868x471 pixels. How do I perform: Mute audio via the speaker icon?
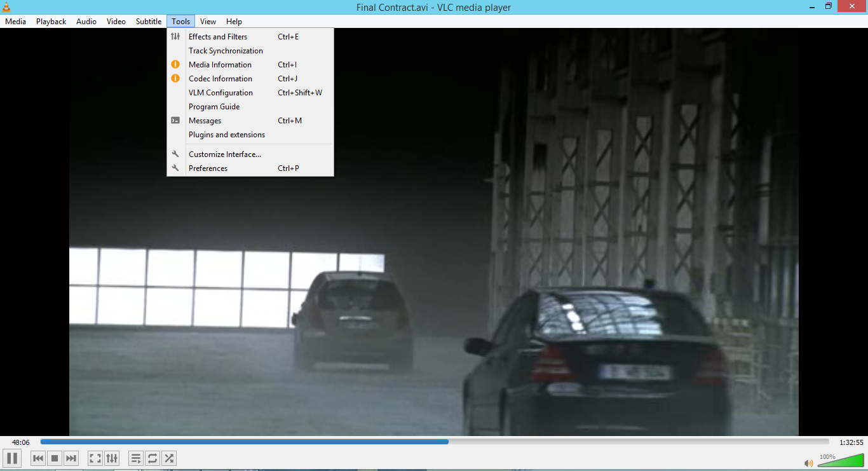pos(809,463)
